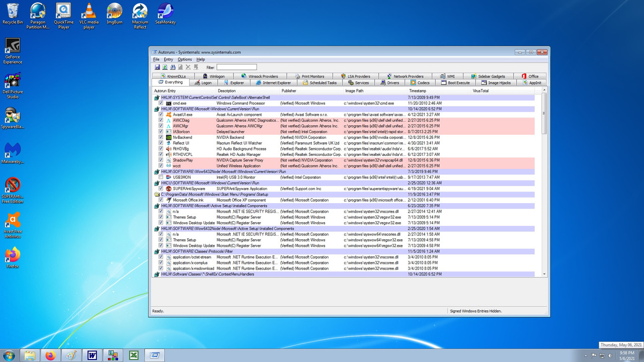Viewport: 644px width, 362px height.
Task: Open Windows Explorer from the taskbar
Action: [x=30, y=355]
